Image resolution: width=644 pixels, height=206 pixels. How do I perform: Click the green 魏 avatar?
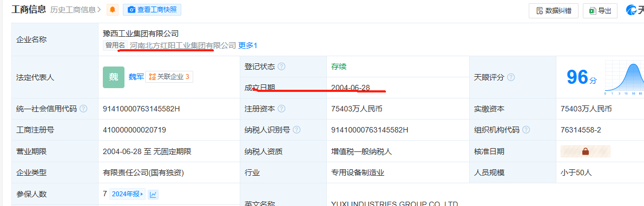point(113,77)
